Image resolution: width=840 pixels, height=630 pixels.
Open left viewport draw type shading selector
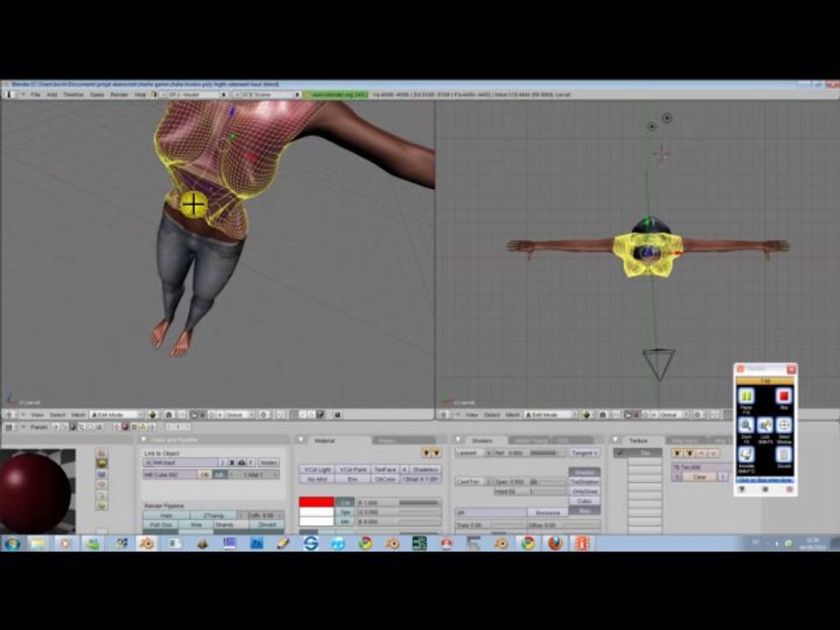tap(154, 415)
